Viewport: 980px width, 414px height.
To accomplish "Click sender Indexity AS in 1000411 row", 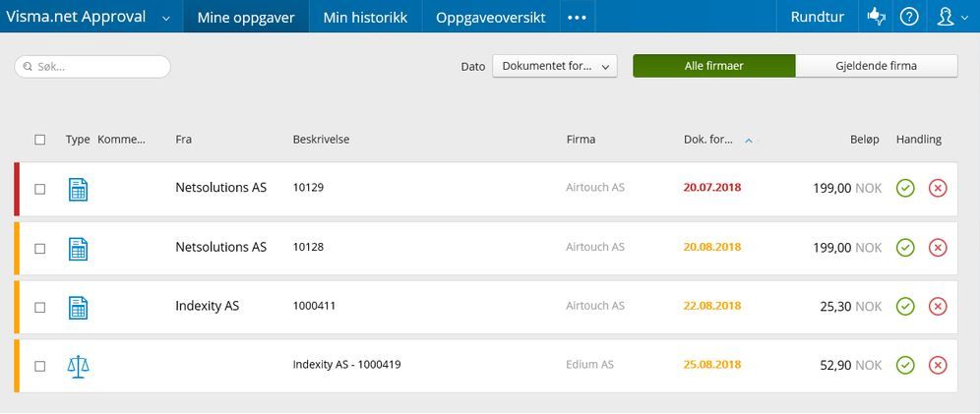I will [x=207, y=306].
